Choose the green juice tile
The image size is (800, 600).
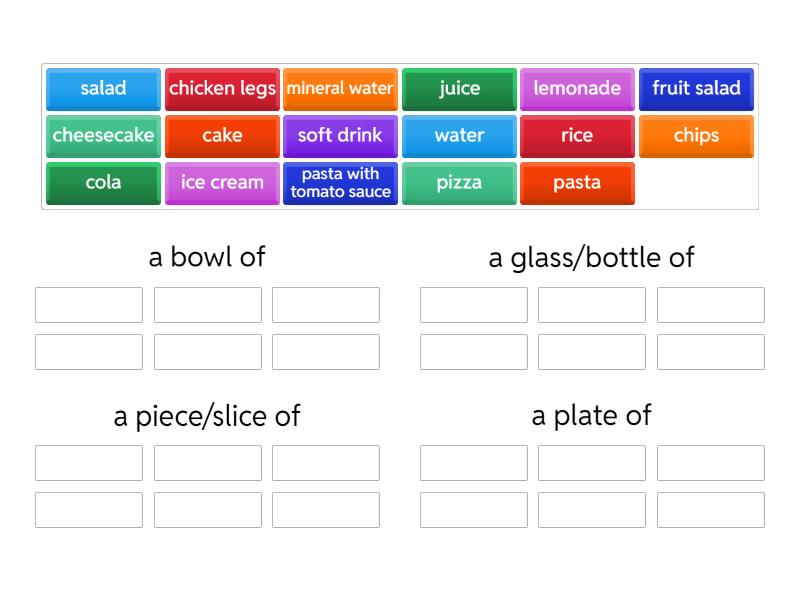pyautogui.click(x=459, y=89)
